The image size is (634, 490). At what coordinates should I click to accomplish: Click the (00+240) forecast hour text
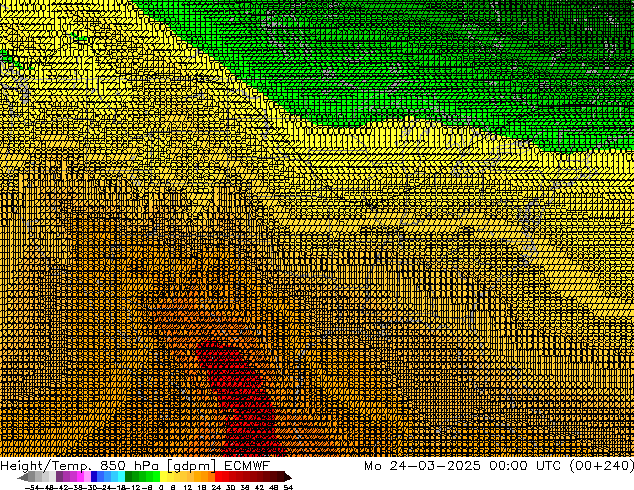602,466
